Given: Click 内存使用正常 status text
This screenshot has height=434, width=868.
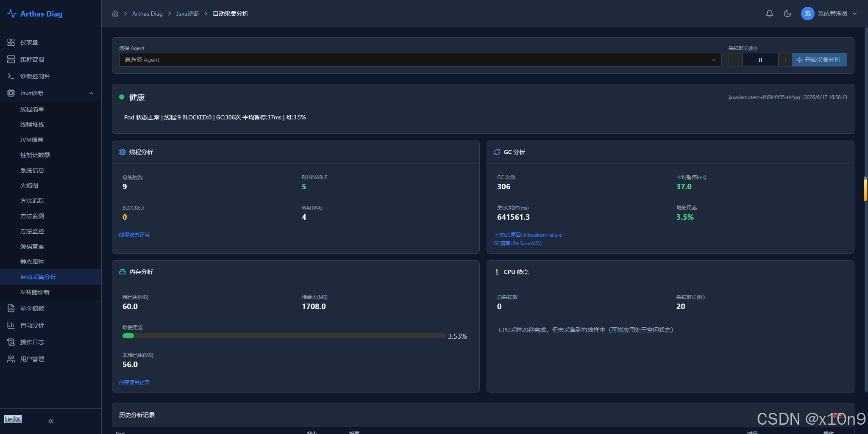Looking at the screenshot, I should point(134,382).
